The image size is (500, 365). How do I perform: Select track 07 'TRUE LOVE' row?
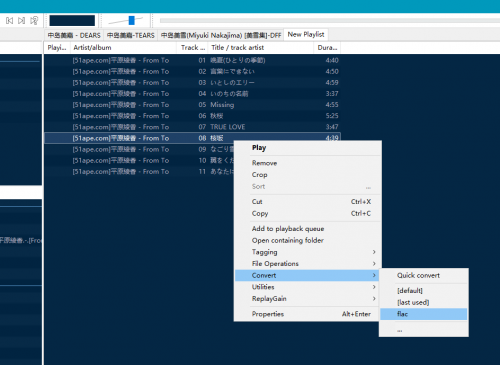click(x=192, y=127)
